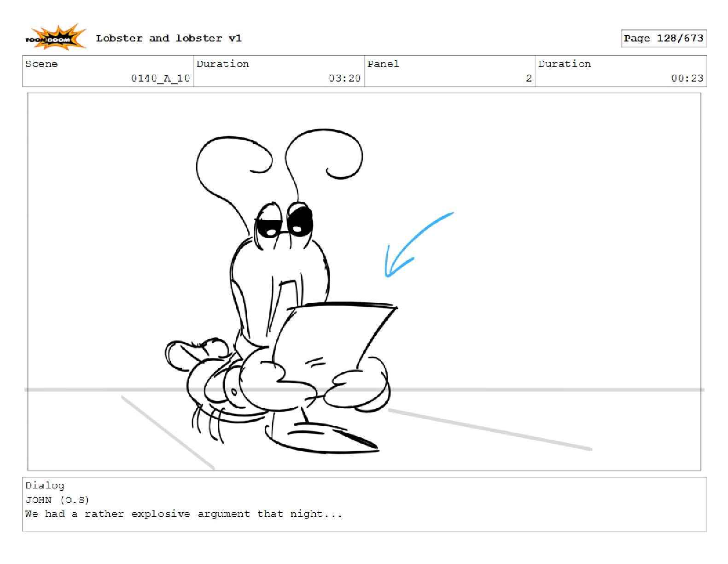Click the Toon Boom logo
This screenshot has height=564, width=728.
[56, 37]
